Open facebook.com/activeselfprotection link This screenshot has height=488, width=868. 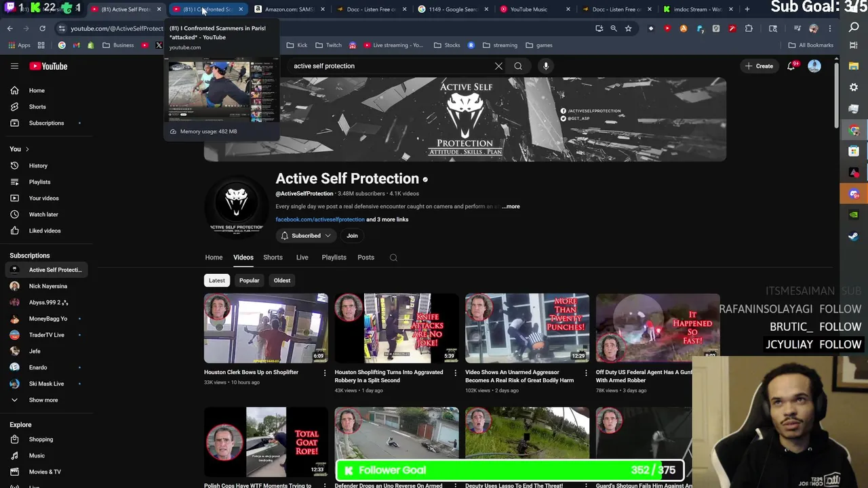coord(320,220)
